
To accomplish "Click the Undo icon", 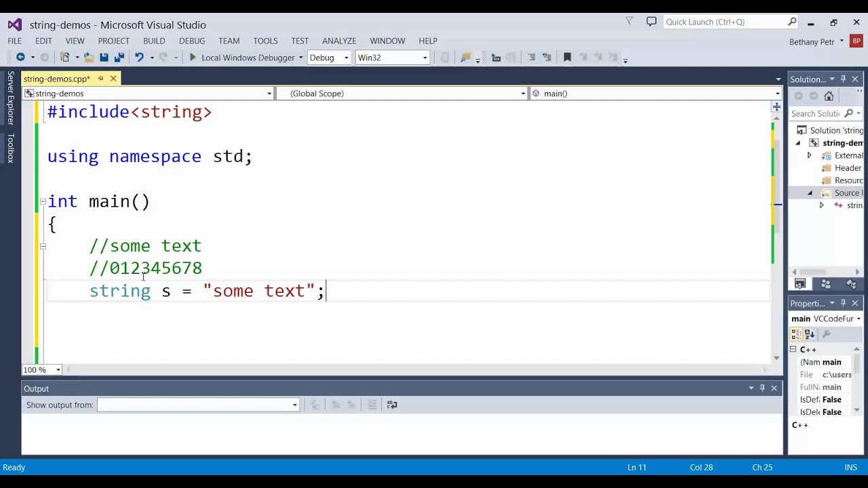I will (139, 58).
